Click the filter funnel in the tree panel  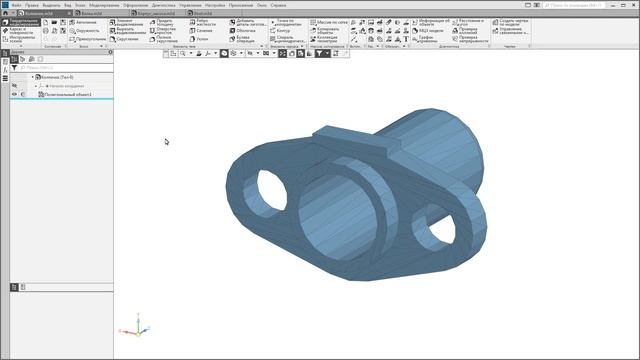tap(14, 68)
